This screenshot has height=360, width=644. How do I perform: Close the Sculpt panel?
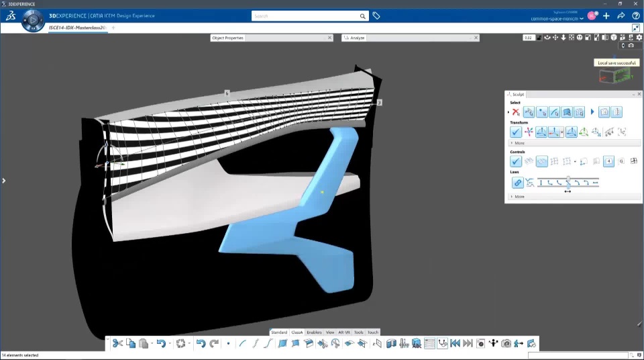pos(639,94)
